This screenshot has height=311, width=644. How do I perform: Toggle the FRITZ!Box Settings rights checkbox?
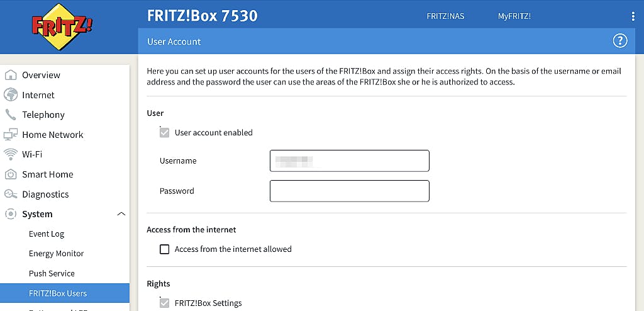click(165, 303)
